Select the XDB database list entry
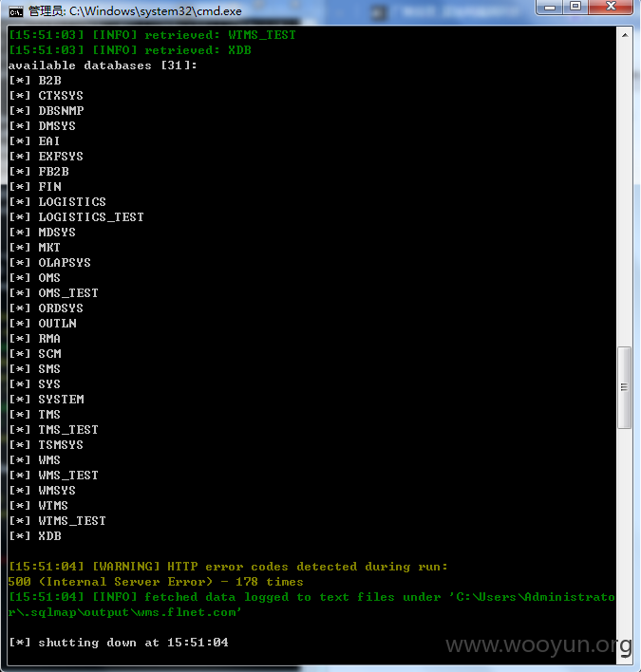This screenshot has height=672, width=641. pyautogui.click(x=35, y=536)
